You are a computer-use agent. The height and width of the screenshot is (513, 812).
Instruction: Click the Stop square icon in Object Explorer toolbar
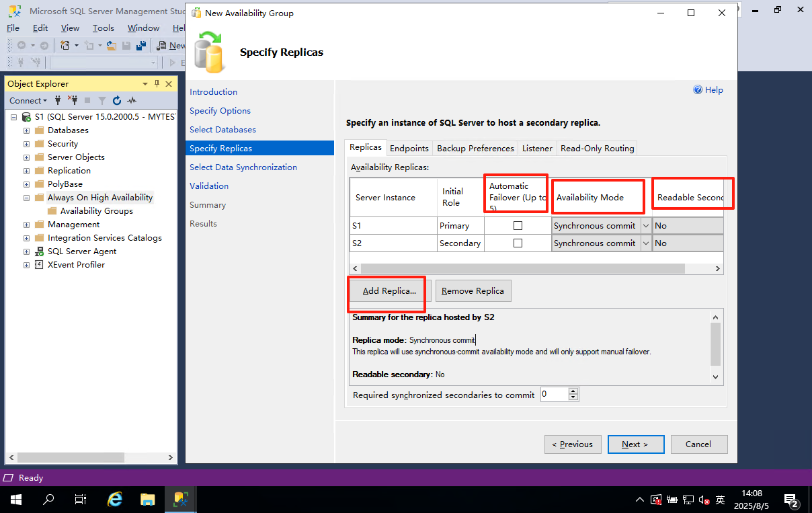(x=87, y=100)
